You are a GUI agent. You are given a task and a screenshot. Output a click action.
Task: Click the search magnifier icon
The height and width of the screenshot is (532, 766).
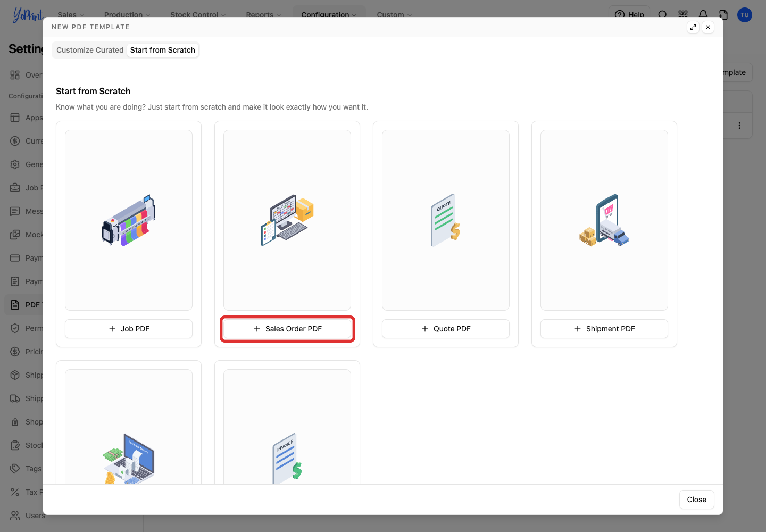[x=663, y=15]
